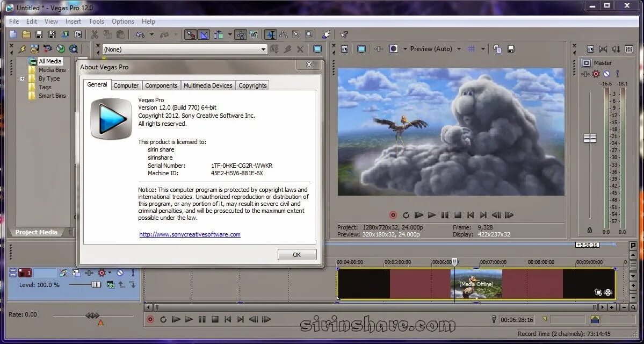Select the Media Bins folder
Screen dimensions: 644x344
tap(52, 70)
